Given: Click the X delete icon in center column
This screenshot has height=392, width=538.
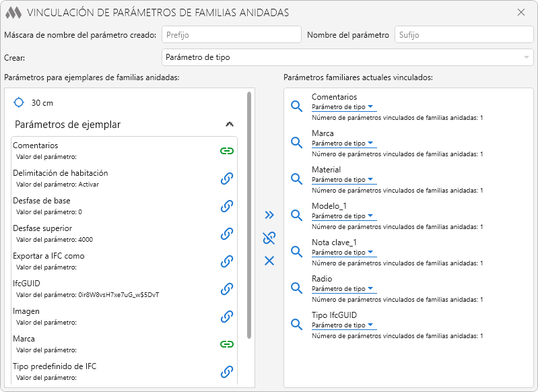Looking at the screenshot, I should pos(269,261).
